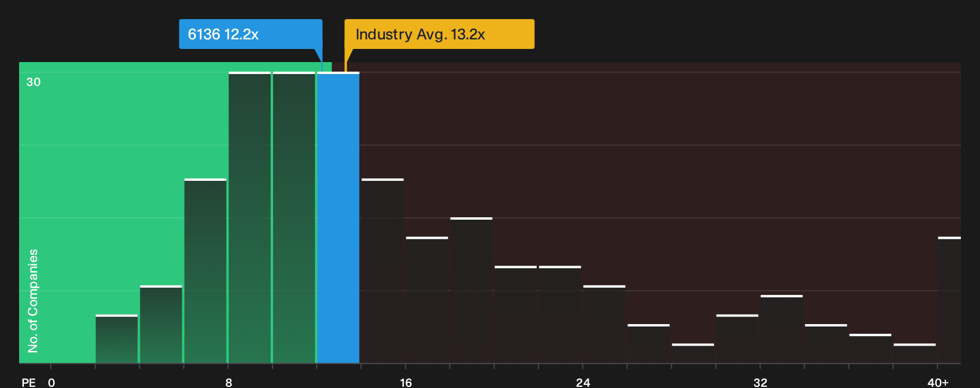
Task: Click the histogram bar starting at PE 8
Action: [250, 218]
